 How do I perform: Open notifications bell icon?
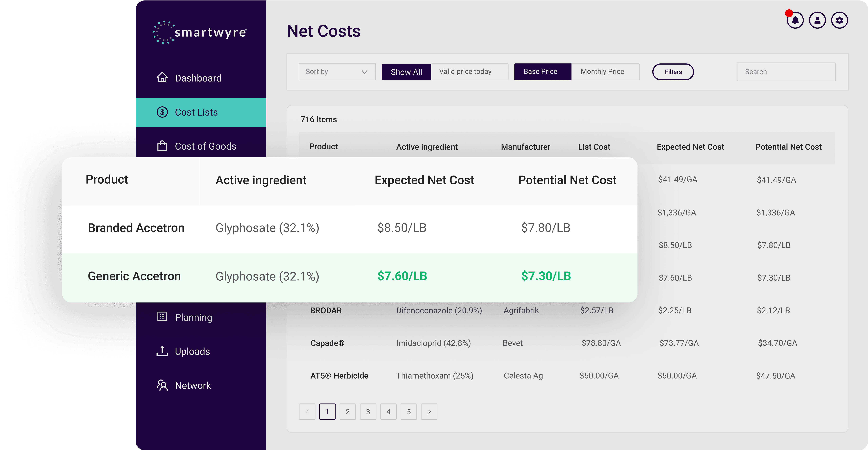[795, 20]
